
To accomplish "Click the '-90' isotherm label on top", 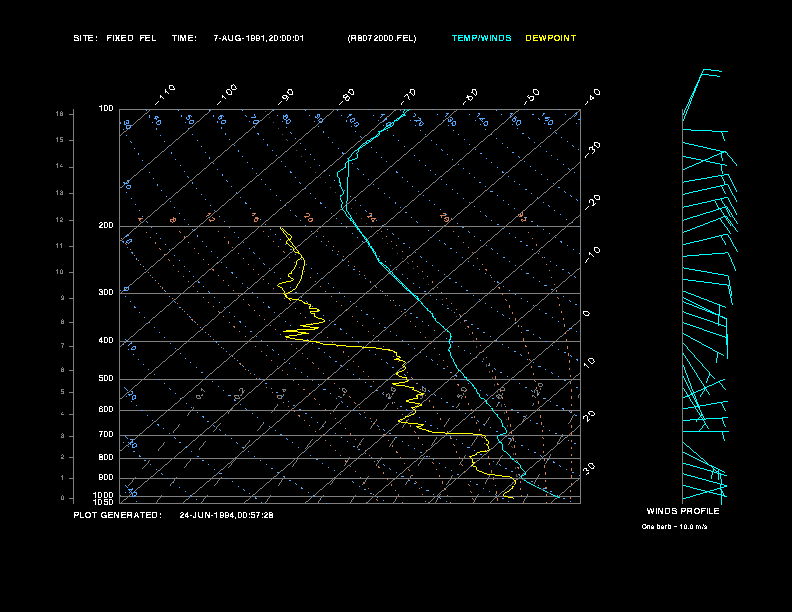I will click(286, 96).
